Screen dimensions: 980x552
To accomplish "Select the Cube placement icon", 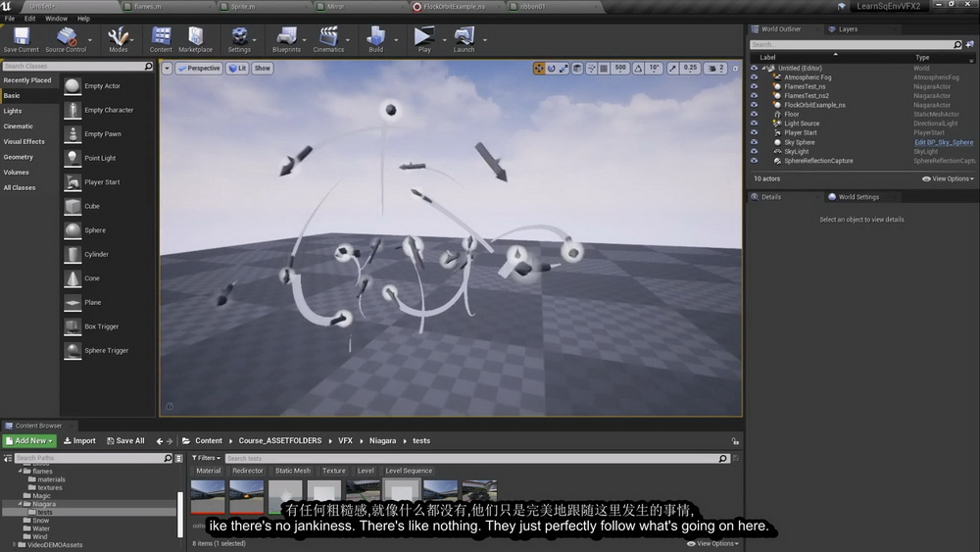I will pyautogui.click(x=73, y=206).
